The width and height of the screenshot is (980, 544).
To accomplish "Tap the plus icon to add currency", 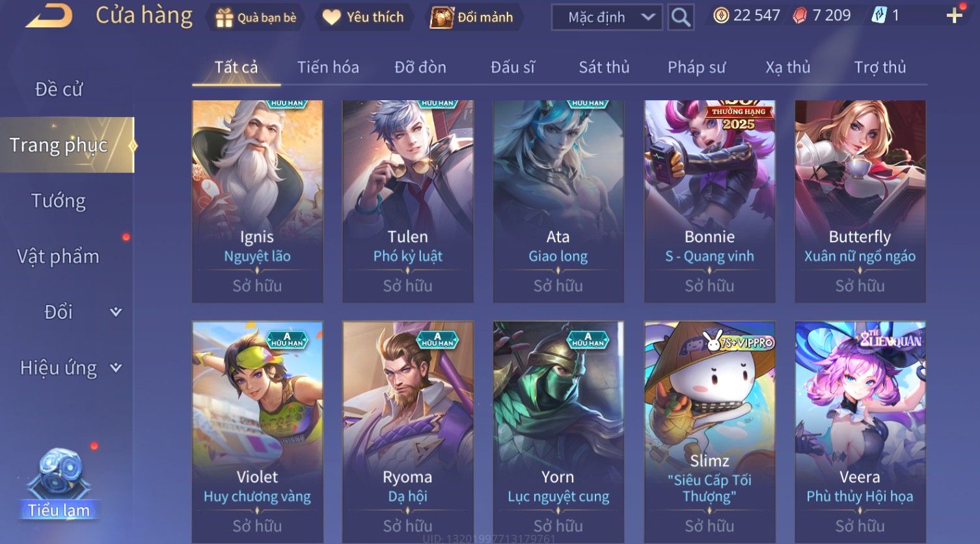I will [x=955, y=15].
